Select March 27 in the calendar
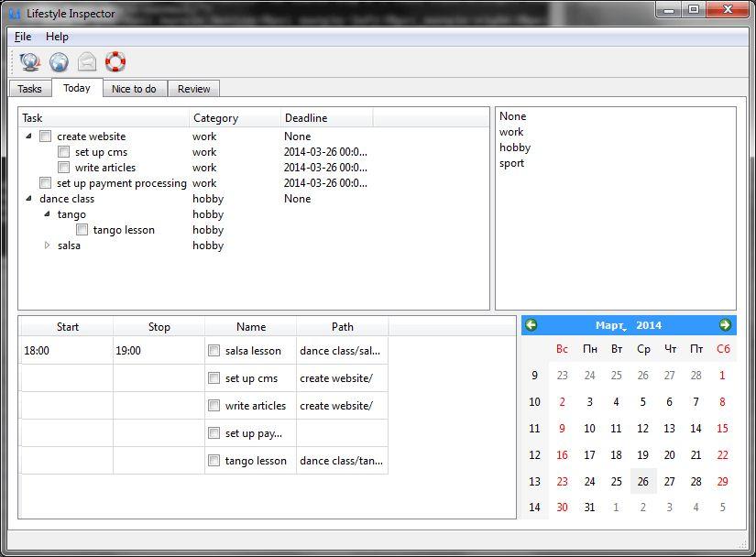756x557 pixels. [x=669, y=482]
